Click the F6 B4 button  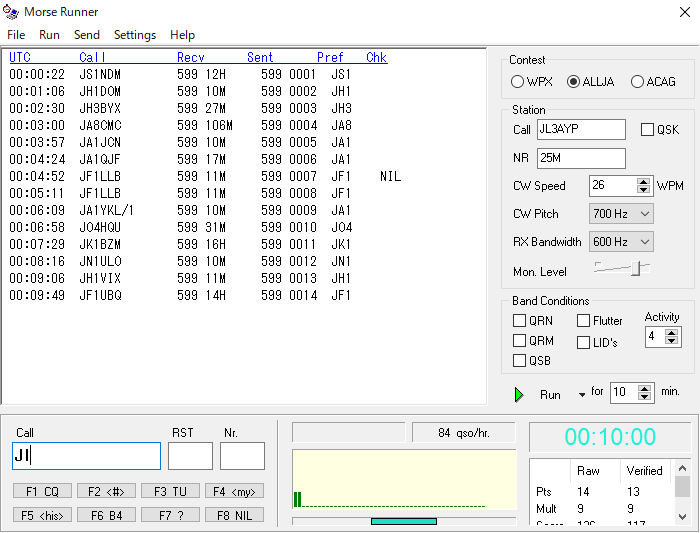coord(106,515)
